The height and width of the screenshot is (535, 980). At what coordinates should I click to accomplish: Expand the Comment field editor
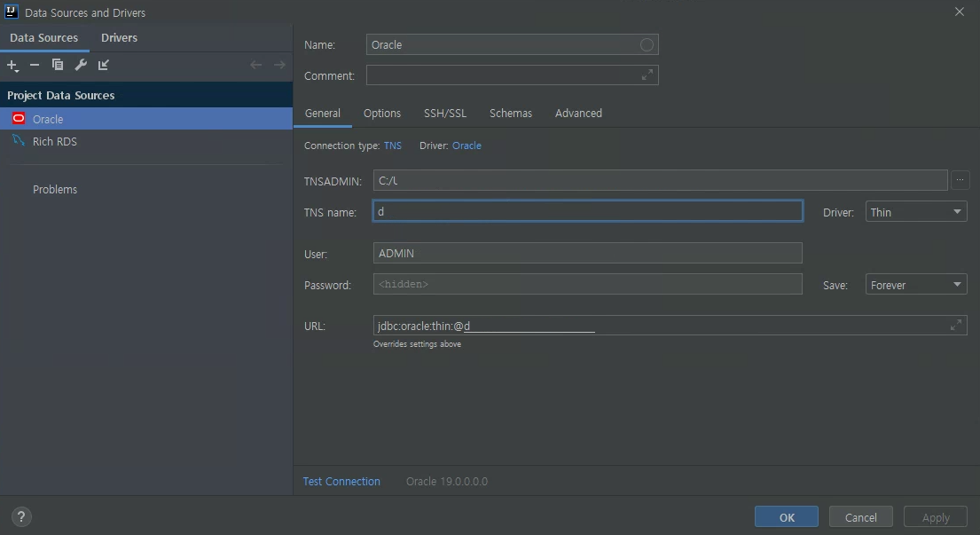(x=647, y=75)
